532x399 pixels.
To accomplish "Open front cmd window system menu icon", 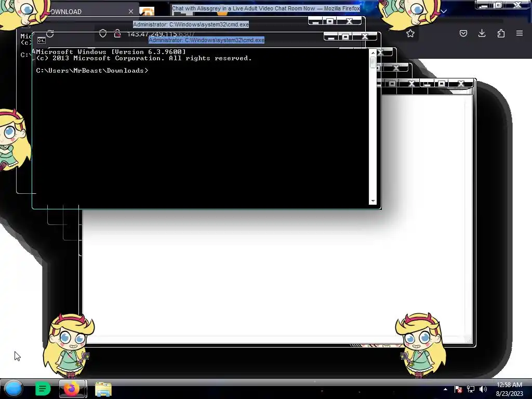I will click(42, 41).
